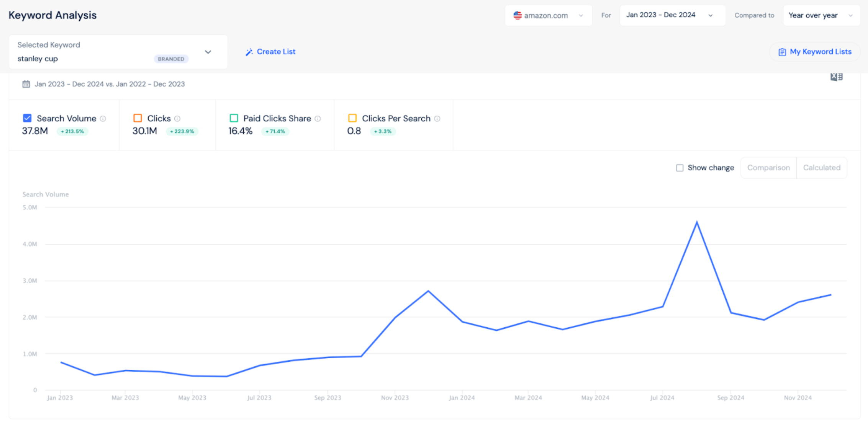Switch to the Calculated view tab

click(822, 168)
